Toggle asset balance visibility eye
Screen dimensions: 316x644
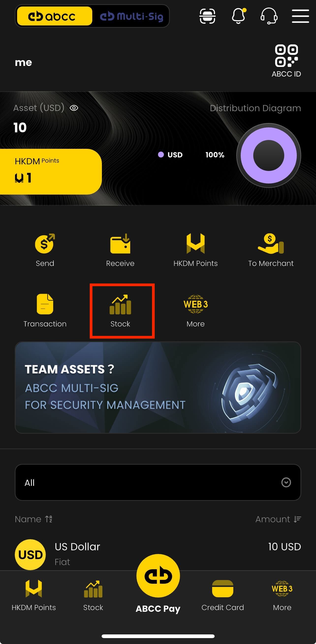(74, 108)
